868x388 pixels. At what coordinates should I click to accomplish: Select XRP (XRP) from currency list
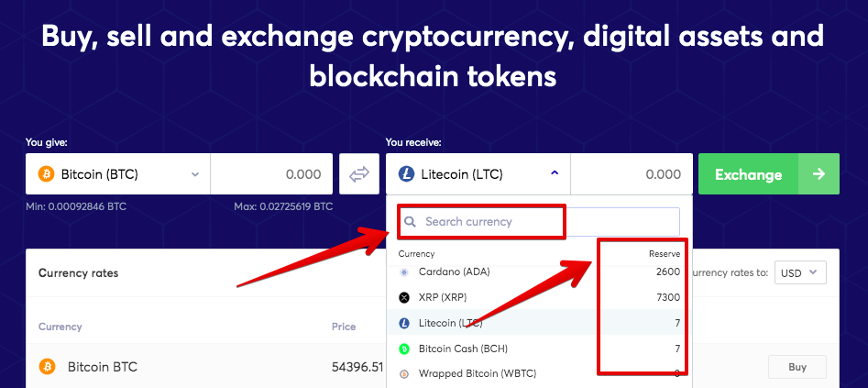click(x=539, y=298)
